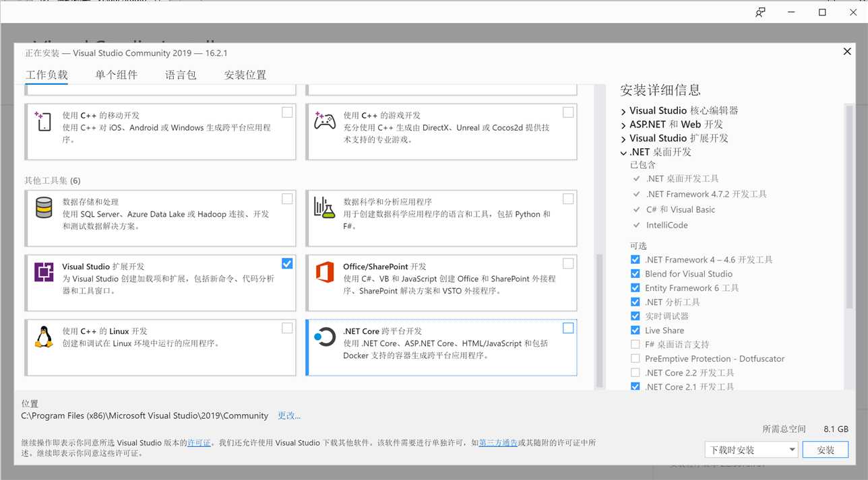Click the 8.1 GB required space value
Screen dimensions: 868x480
click(836, 429)
